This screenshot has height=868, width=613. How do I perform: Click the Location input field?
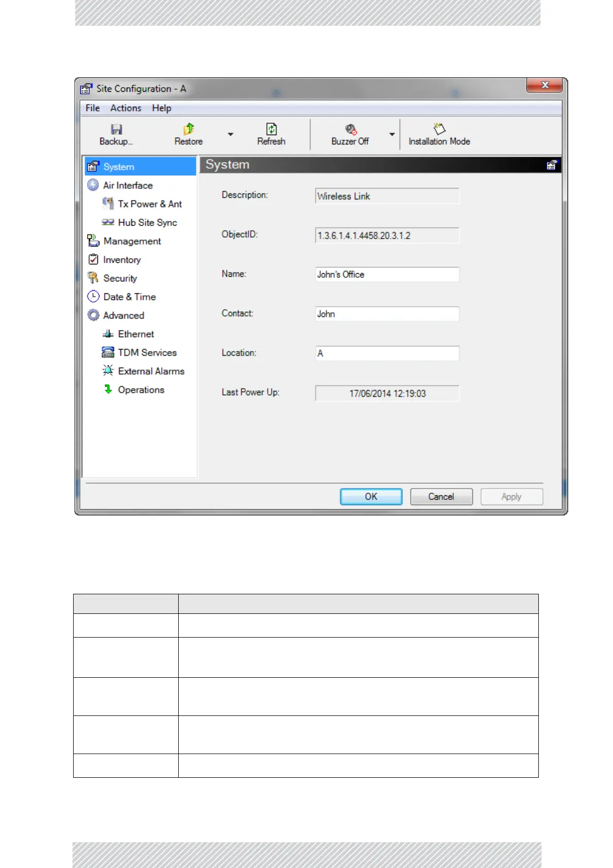coord(387,354)
